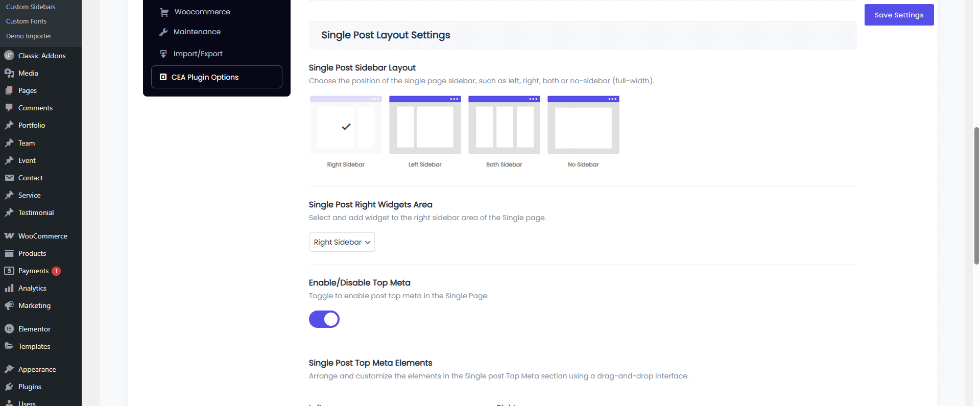Click the Woocommerce cart icon
Image resolution: width=980 pixels, height=406 pixels.
tap(164, 12)
